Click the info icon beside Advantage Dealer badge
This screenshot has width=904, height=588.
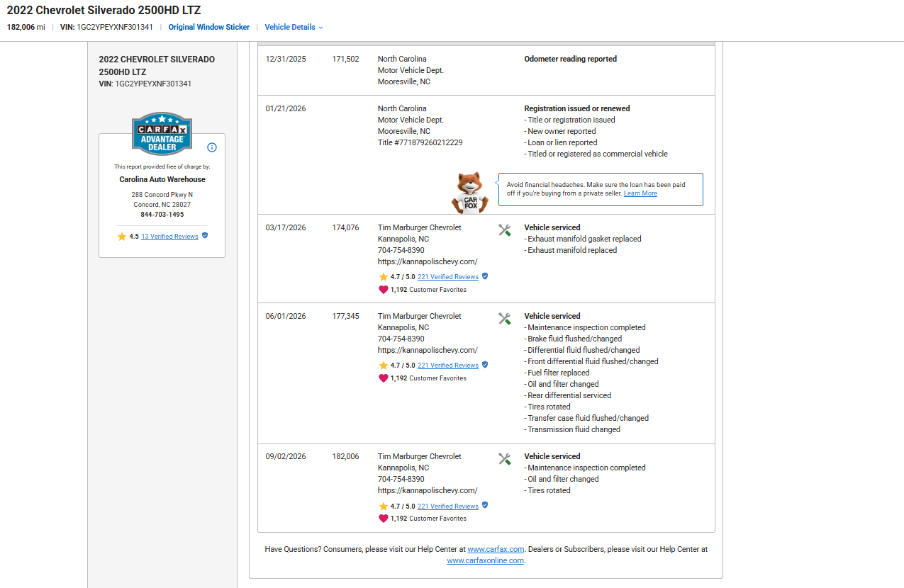coord(212,147)
